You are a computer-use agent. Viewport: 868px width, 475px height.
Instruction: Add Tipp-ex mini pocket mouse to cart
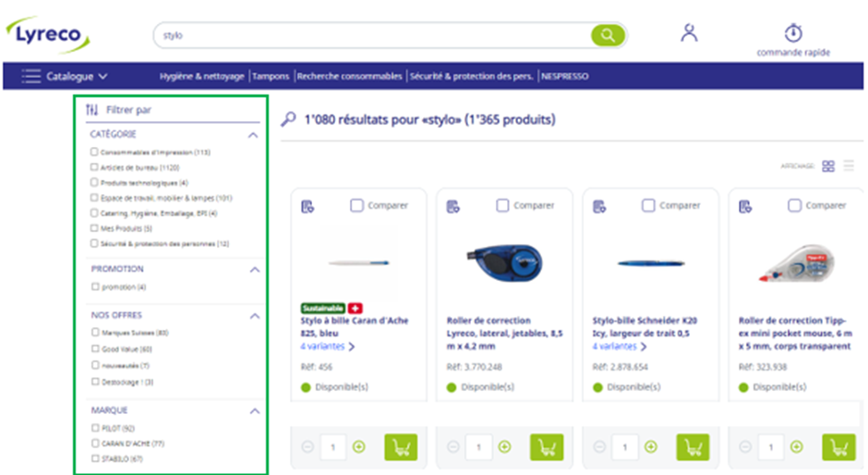[838, 446]
